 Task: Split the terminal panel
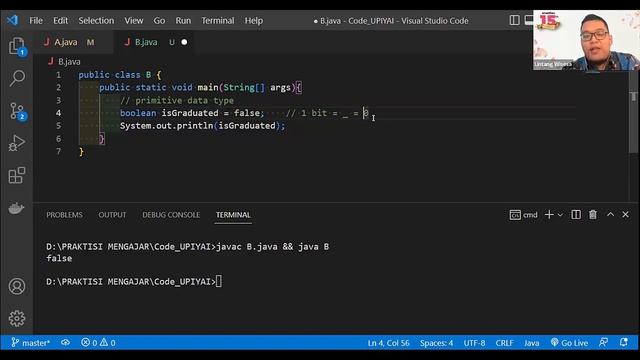[x=576, y=214]
